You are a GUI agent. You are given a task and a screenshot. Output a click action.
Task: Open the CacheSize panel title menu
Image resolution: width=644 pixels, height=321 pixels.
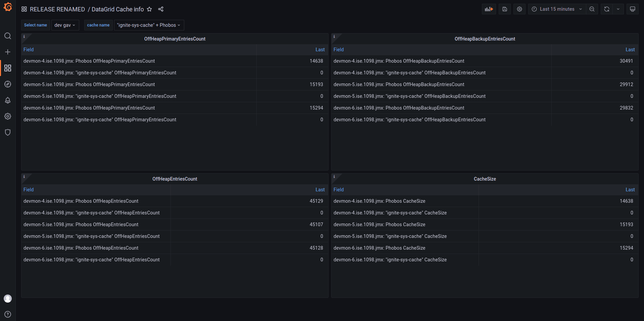pyautogui.click(x=485, y=179)
